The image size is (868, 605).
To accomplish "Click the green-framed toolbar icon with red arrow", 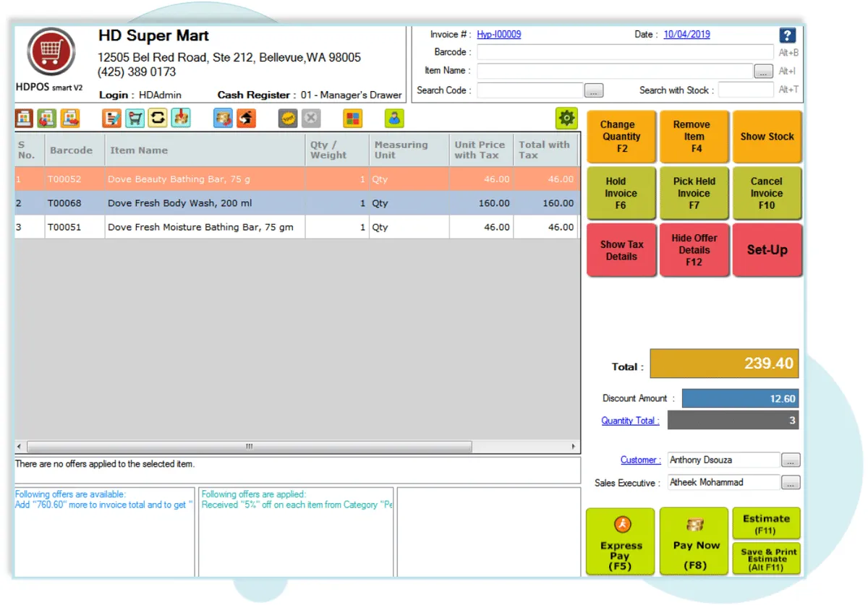I will 47,118.
